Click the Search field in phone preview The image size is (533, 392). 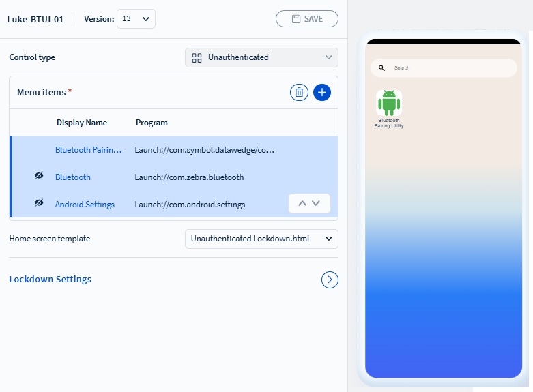pyautogui.click(x=444, y=68)
